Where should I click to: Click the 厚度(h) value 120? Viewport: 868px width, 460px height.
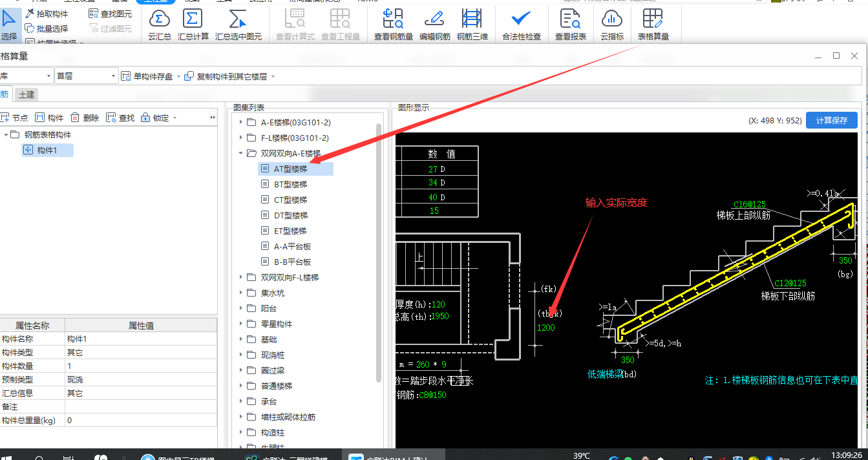(438, 304)
